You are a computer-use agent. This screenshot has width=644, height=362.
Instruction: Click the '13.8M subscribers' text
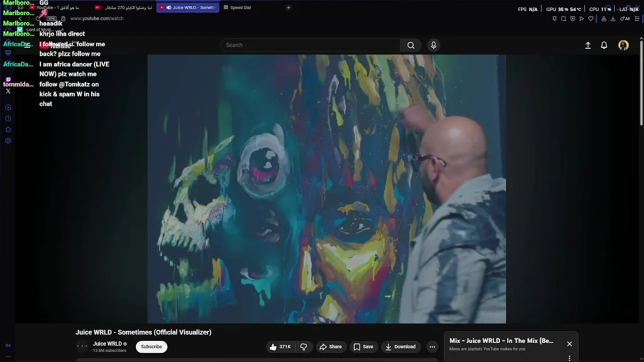coord(110,350)
